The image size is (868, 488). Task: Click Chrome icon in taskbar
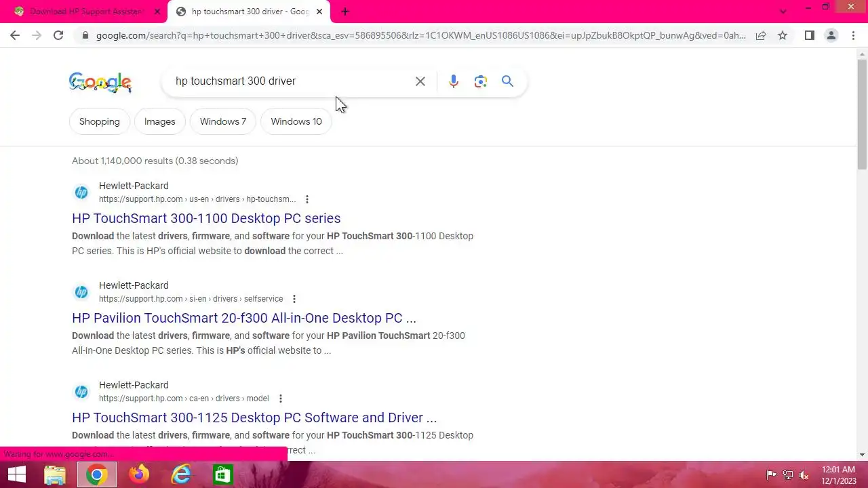[x=96, y=474]
